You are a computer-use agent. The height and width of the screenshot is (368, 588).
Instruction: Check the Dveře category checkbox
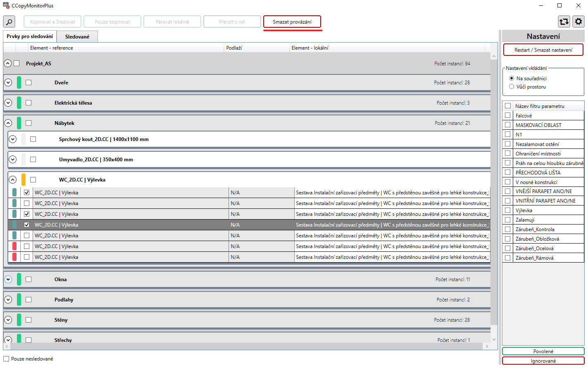click(29, 82)
